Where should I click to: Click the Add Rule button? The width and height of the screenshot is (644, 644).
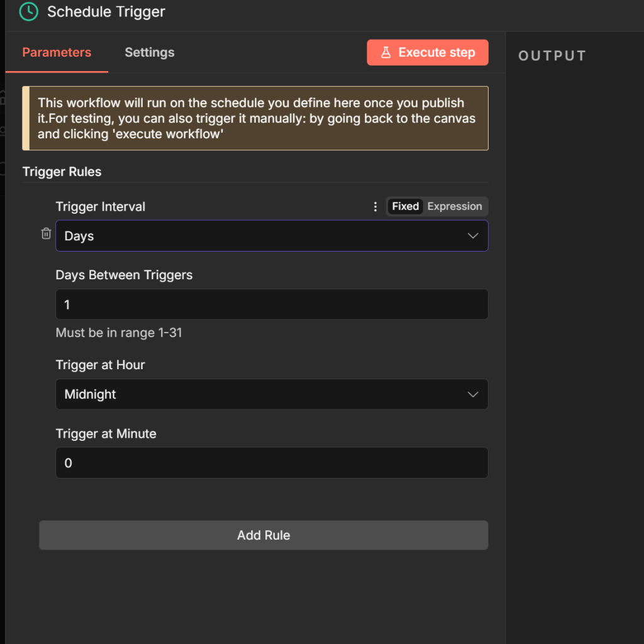click(264, 535)
